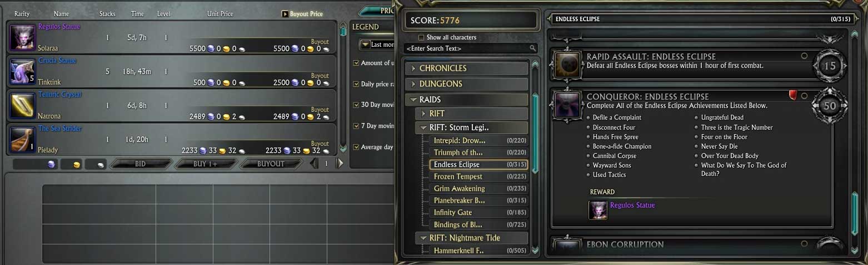Click the search magnifier icon
868x265 pixels.
point(532,48)
